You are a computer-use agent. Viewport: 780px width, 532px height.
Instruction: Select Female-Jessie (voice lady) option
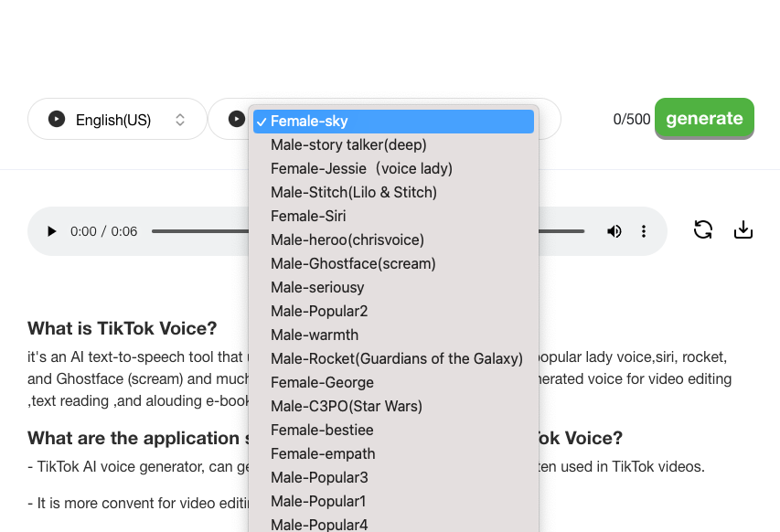pos(361,168)
